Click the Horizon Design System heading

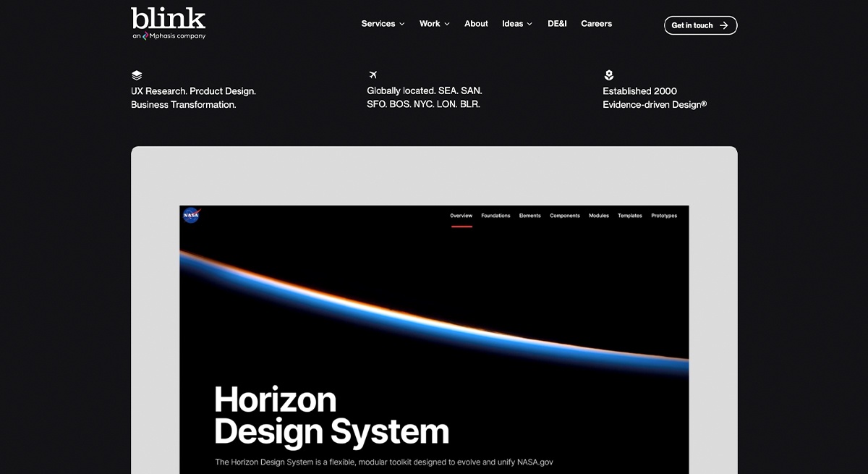tap(332, 416)
